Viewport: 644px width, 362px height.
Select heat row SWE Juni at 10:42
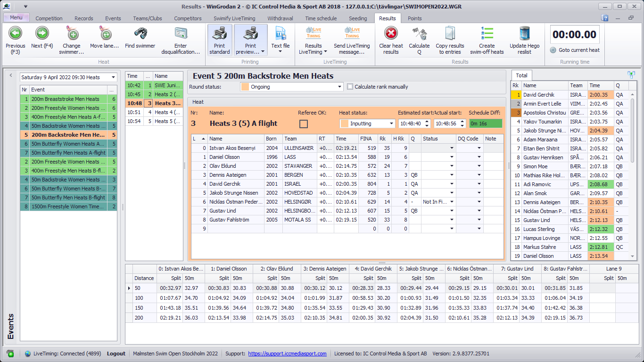pyautogui.click(x=154, y=85)
